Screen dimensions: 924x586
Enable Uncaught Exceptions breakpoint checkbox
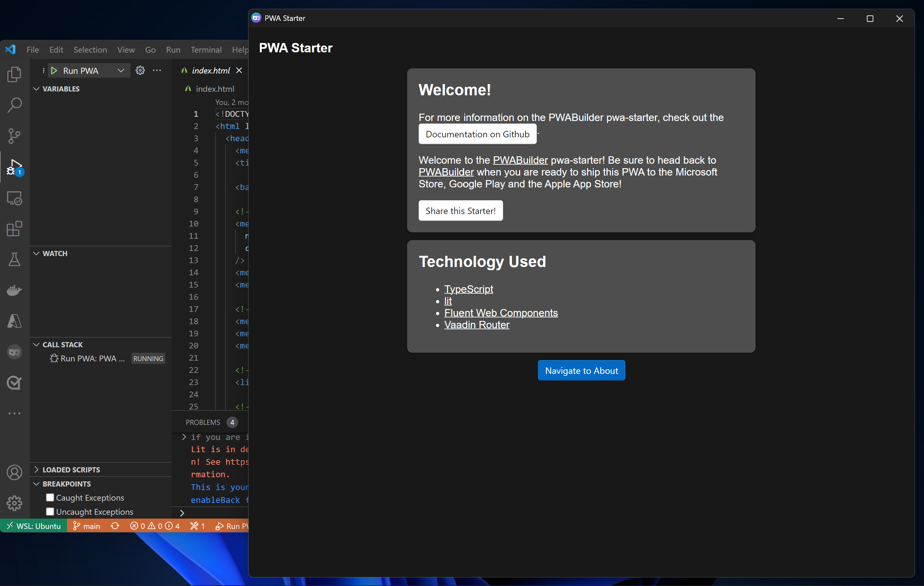[x=50, y=512]
